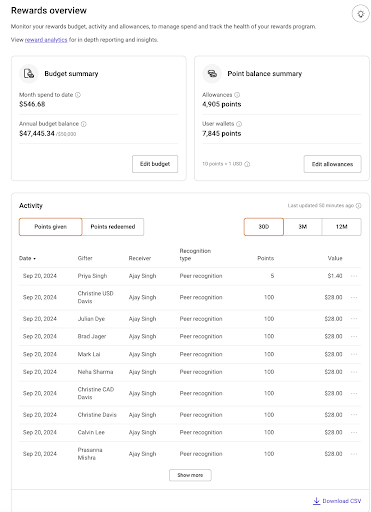Click the download arrow icon

coord(316,501)
